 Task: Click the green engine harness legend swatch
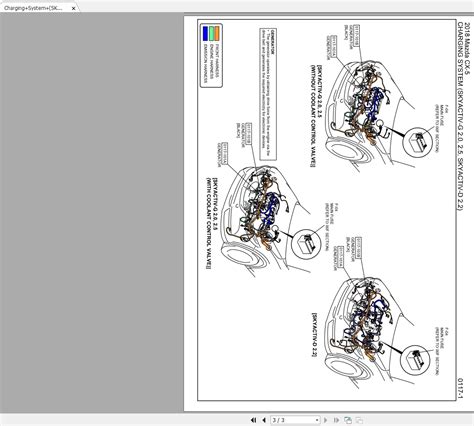211,33
